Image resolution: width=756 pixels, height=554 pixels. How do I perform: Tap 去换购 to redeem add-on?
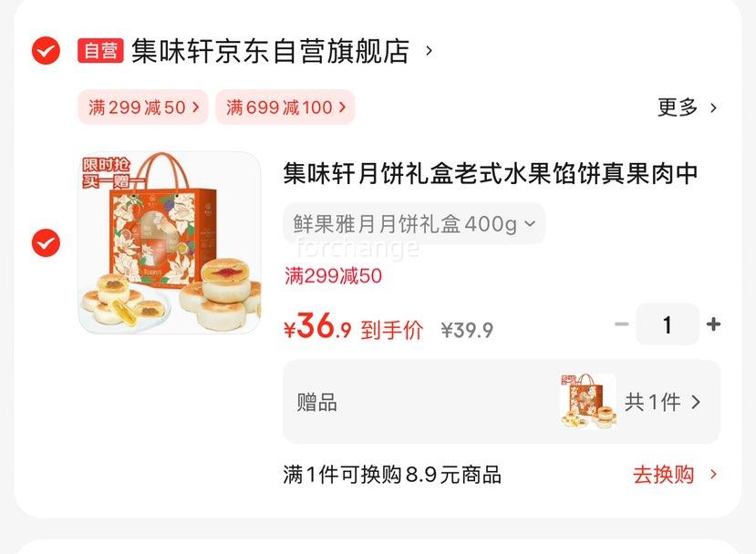[x=663, y=475]
